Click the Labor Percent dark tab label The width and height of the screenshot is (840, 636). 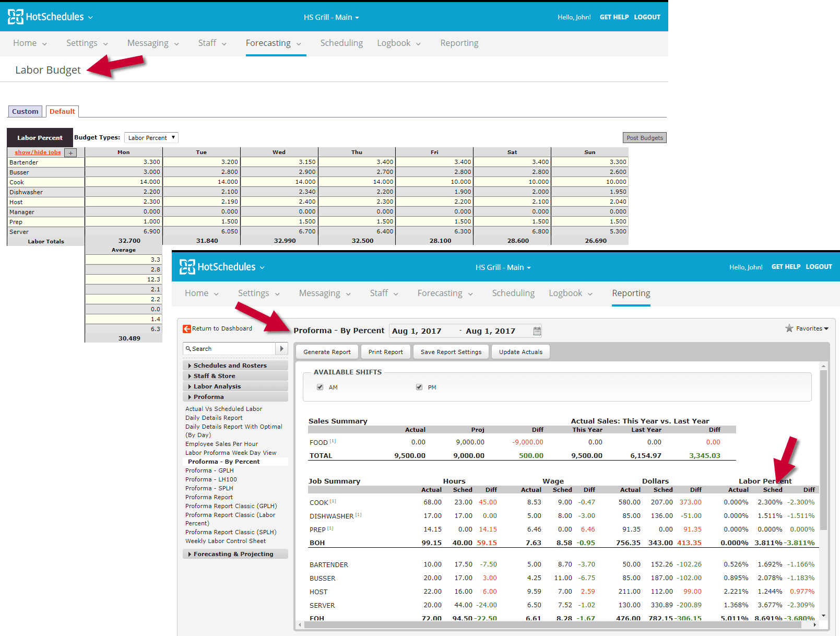[x=40, y=138]
